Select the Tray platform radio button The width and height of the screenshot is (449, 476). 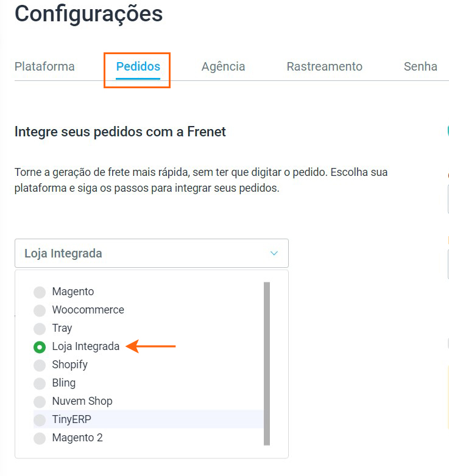40,329
